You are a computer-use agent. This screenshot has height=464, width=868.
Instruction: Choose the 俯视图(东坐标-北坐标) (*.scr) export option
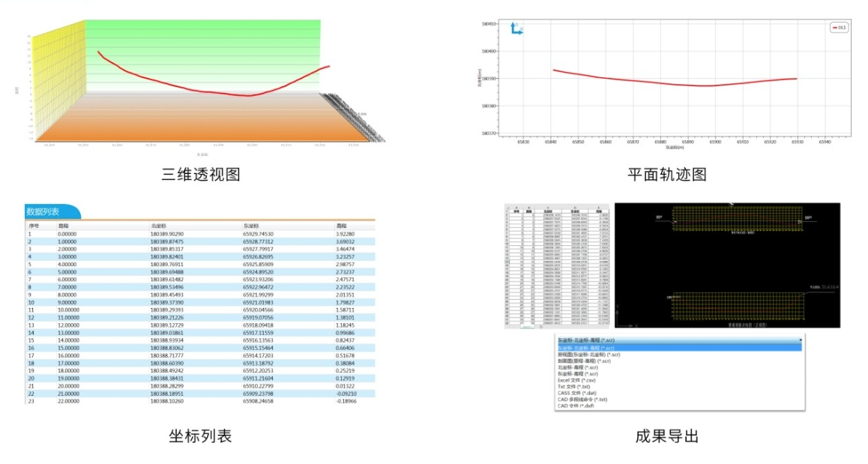589,355
